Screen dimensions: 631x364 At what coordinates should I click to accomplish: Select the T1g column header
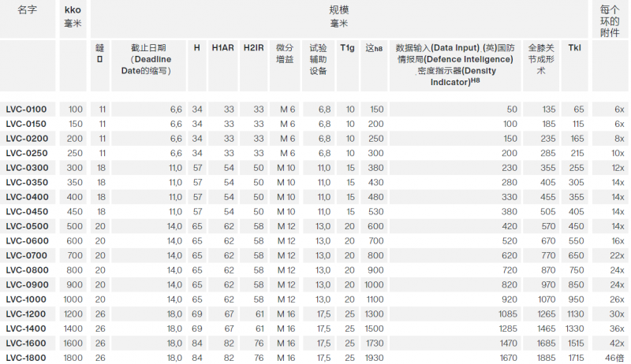[347, 48]
